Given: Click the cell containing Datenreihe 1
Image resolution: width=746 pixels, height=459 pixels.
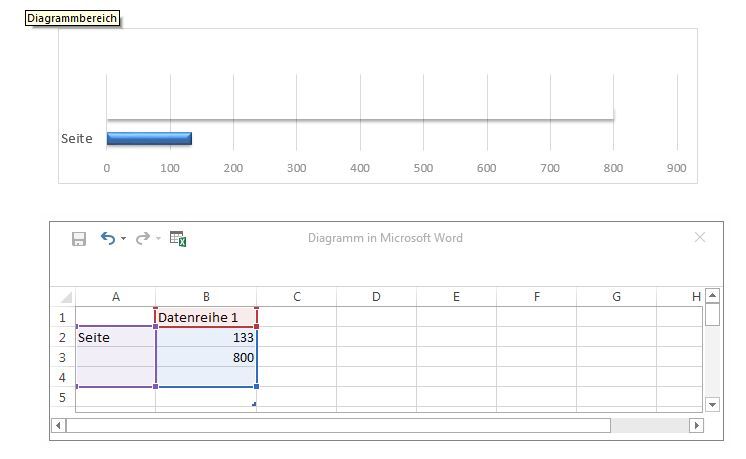Looking at the screenshot, I should coord(206,317).
